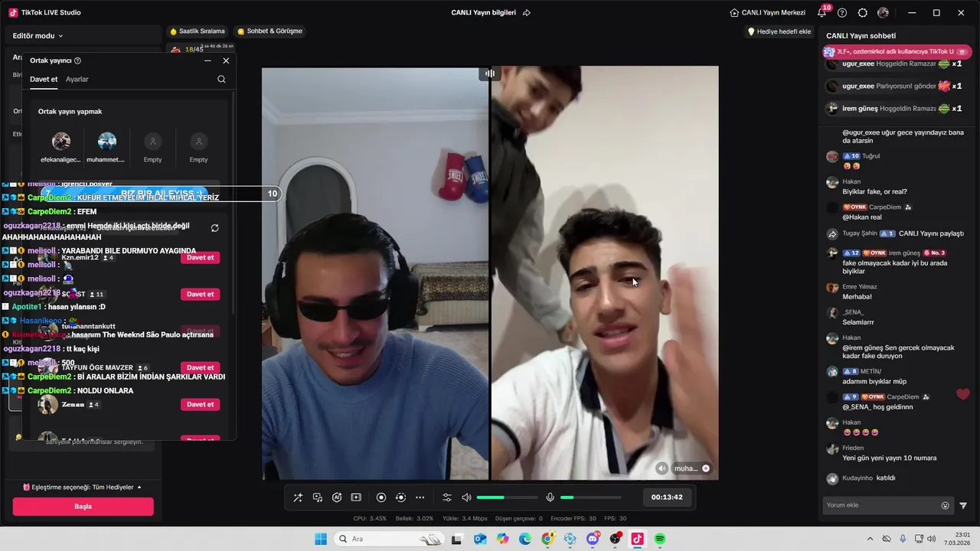Mute the guest muha... audio icon
The image size is (980, 551).
click(662, 468)
